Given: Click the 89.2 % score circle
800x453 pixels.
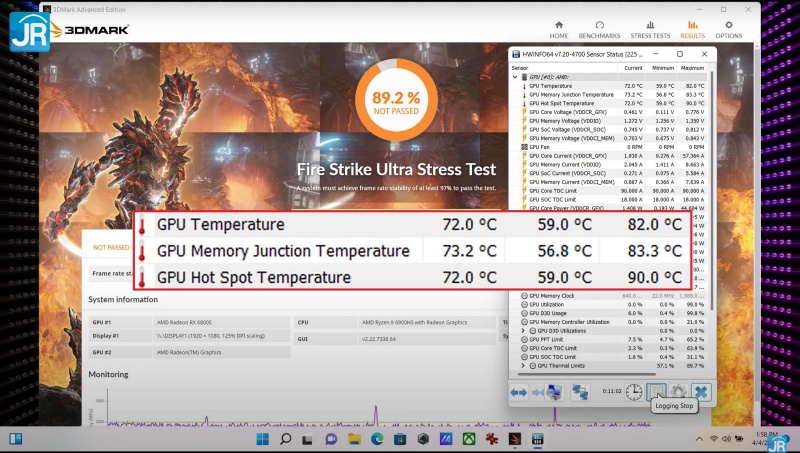Looking at the screenshot, I should tap(396, 100).
